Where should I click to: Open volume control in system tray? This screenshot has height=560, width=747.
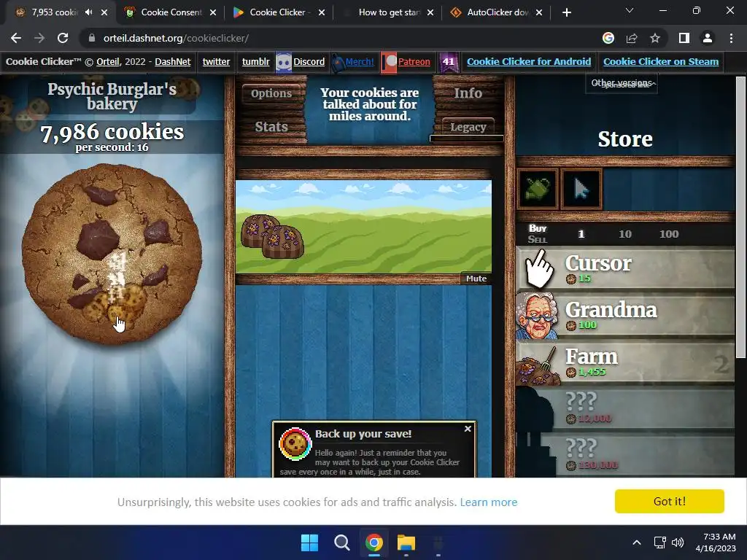[678, 542]
